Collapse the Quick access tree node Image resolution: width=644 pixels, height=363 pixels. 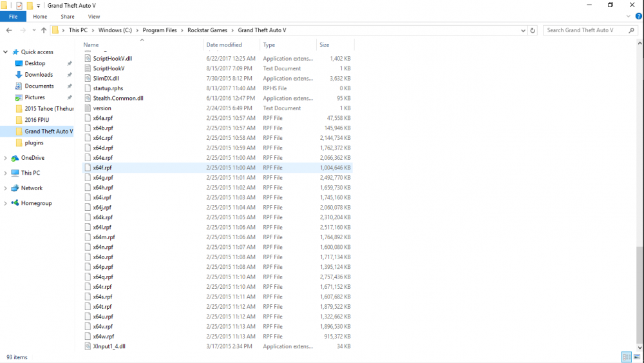pyautogui.click(x=5, y=52)
